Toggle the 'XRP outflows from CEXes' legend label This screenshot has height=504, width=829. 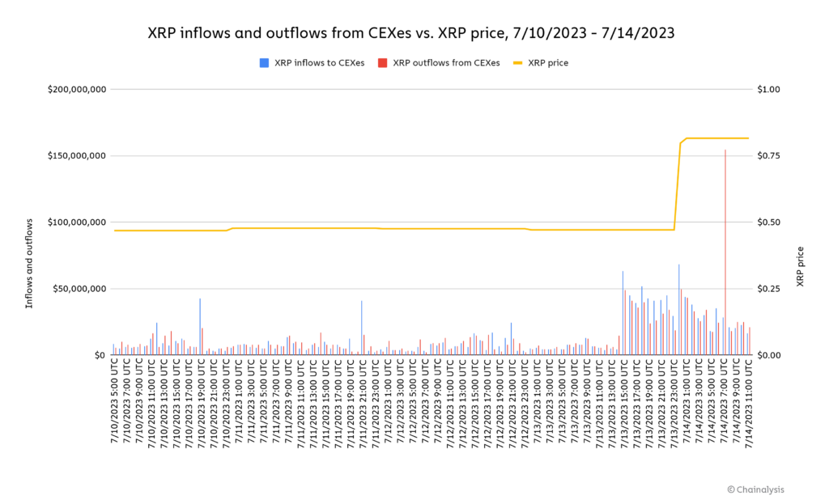(x=446, y=63)
